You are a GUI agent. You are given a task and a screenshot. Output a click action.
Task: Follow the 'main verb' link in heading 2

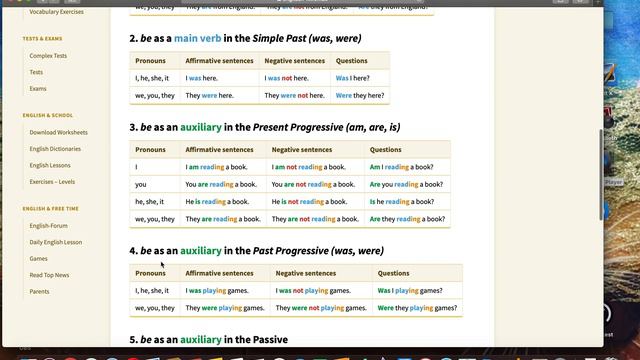coord(198,38)
